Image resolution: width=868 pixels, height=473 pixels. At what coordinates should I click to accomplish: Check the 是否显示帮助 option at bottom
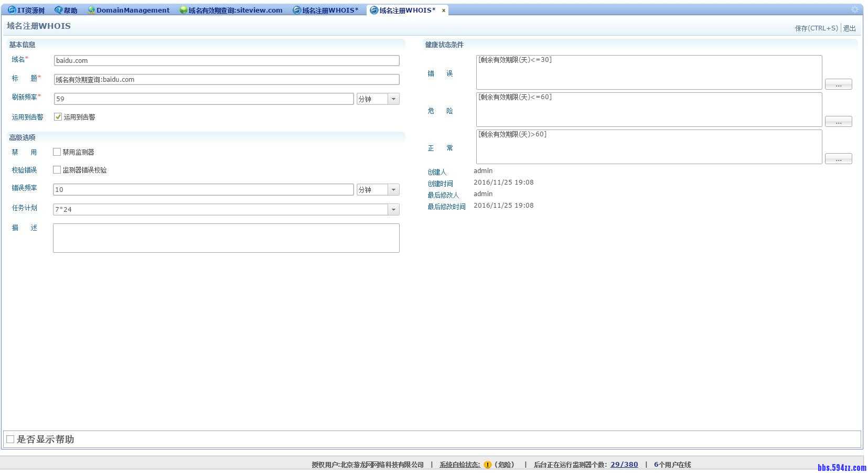[10, 439]
